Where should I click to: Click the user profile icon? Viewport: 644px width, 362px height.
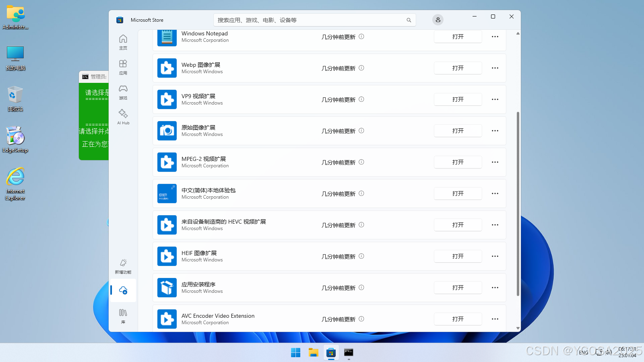pyautogui.click(x=438, y=20)
